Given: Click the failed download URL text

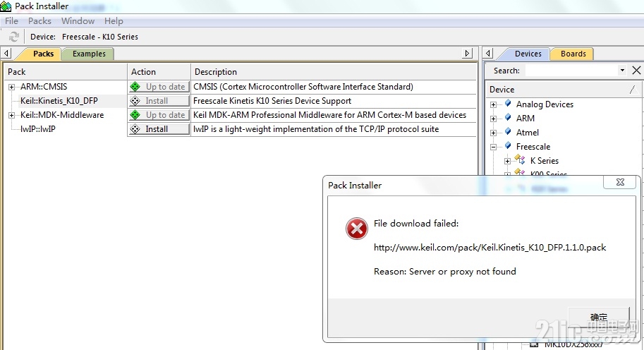Looking at the screenshot, I should point(490,247).
